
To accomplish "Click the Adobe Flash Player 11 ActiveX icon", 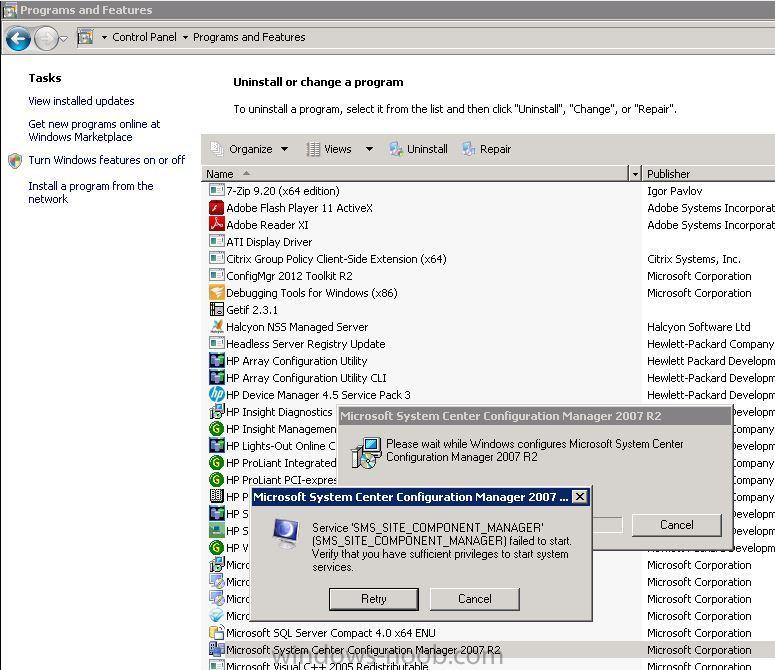I will (216, 208).
